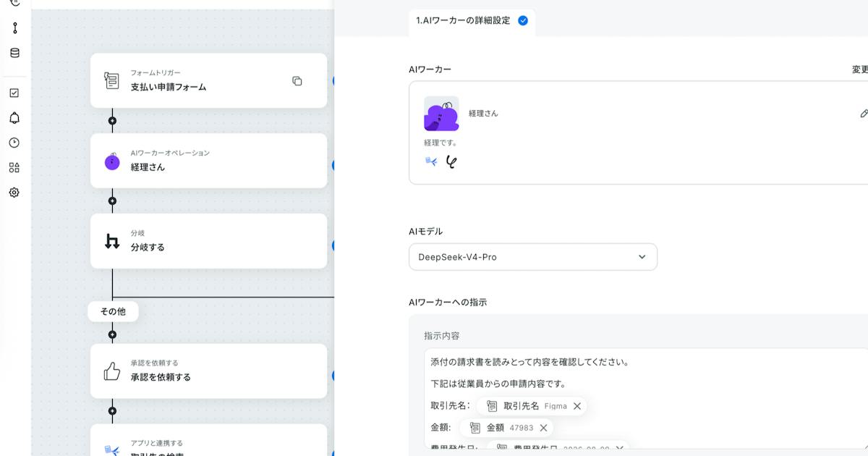868x456 pixels.
Task: Select the 支払い申請フォーム trigger node
Action: coord(208,80)
